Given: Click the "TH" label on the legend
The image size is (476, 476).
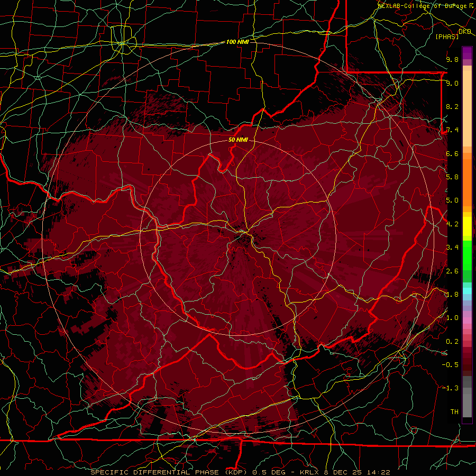Looking at the screenshot, I should tap(454, 412).
